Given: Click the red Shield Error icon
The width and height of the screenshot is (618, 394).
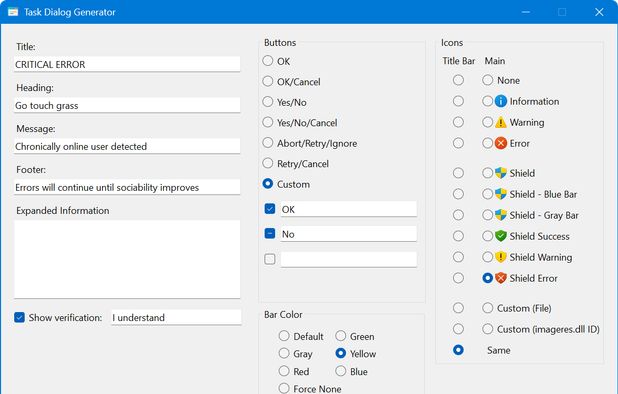Looking at the screenshot, I should 501,278.
